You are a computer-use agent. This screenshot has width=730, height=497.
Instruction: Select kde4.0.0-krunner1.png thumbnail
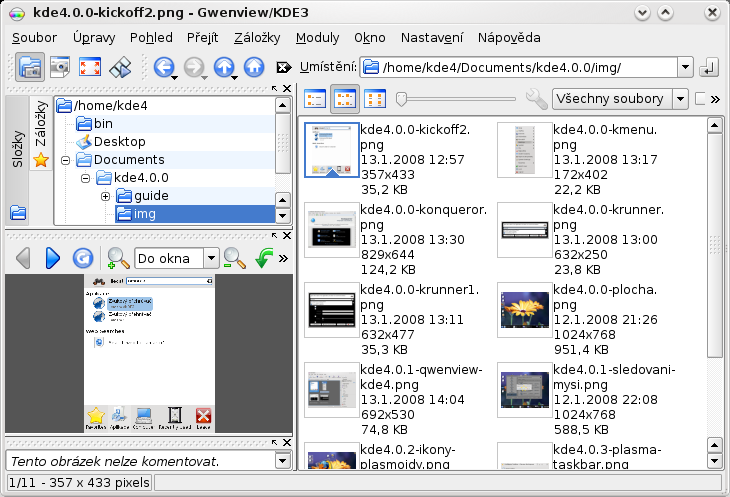click(331, 310)
